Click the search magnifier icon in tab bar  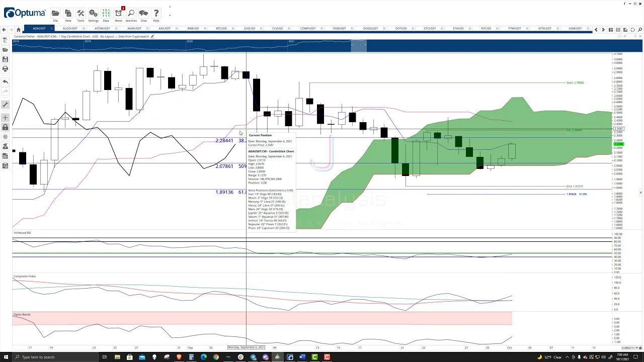click(x=639, y=30)
